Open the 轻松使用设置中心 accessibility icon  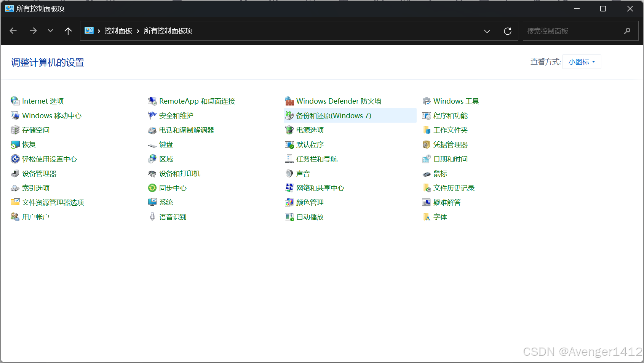15,159
